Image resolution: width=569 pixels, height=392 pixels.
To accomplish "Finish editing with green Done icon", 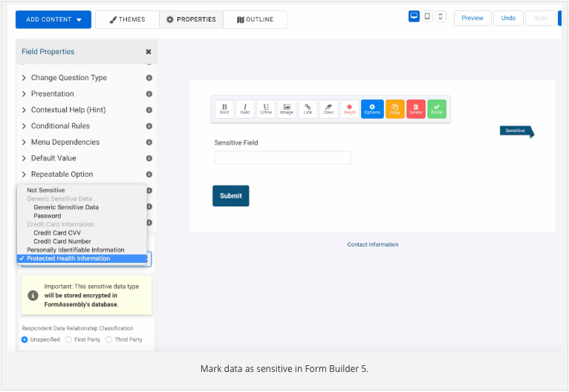I will [437, 109].
